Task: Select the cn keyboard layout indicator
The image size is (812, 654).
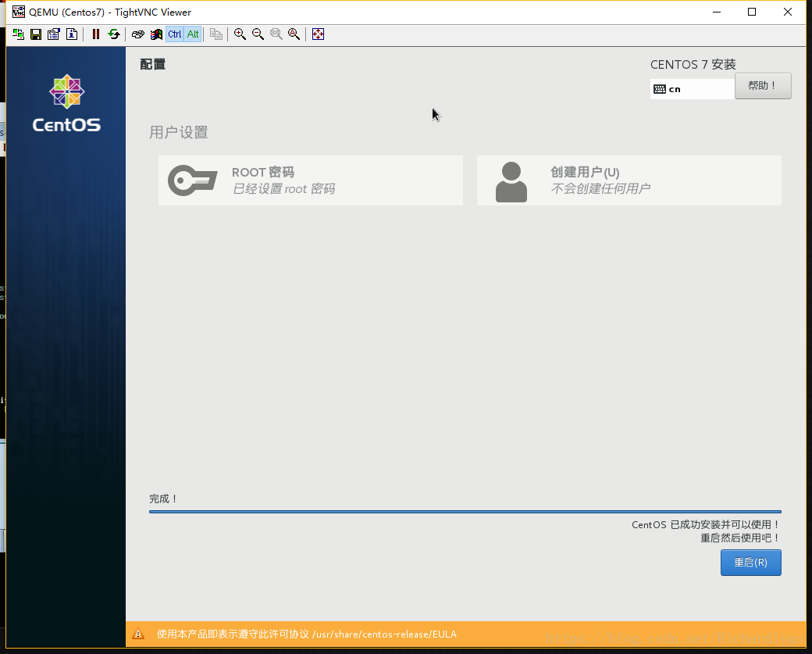Action: (x=693, y=89)
